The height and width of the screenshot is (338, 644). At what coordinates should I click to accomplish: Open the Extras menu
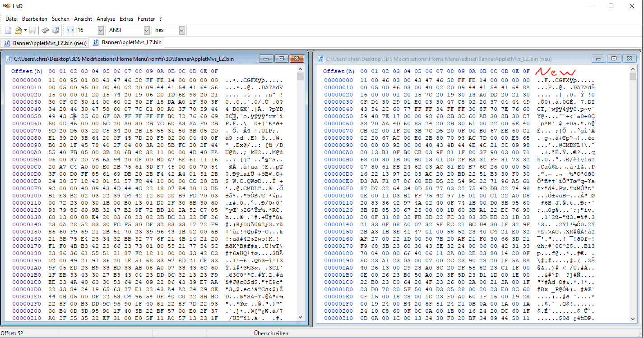tap(126, 19)
